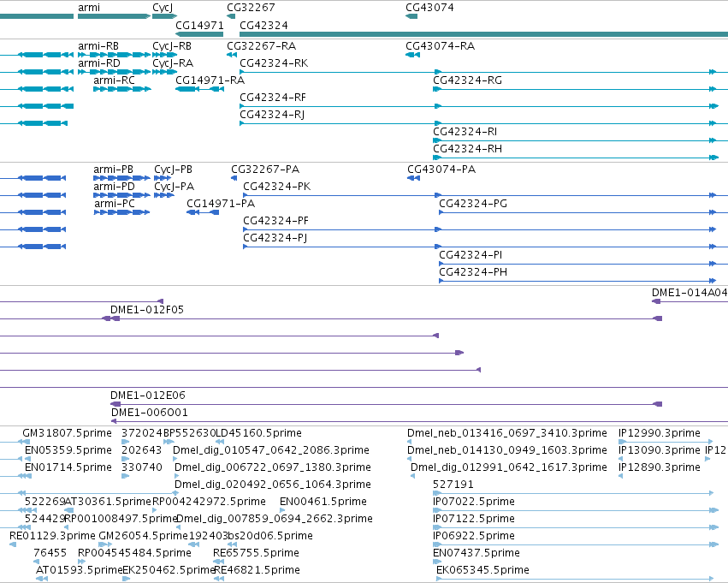
Task: Select the armi gene label
Action: (x=89, y=8)
